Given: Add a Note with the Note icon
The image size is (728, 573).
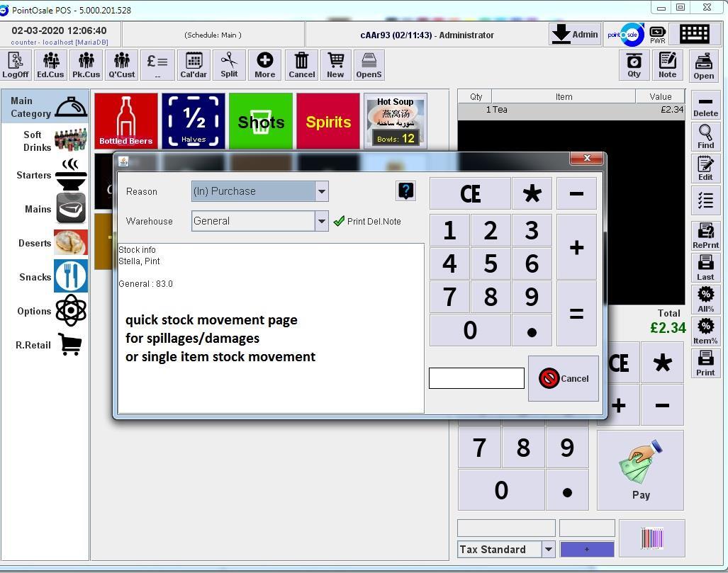Looking at the screenshot, I should pos(667,65).
